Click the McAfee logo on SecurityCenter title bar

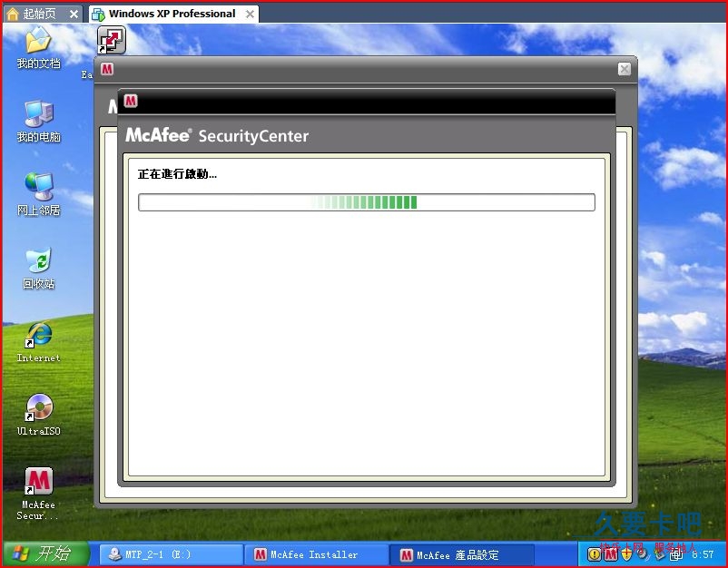131,101
